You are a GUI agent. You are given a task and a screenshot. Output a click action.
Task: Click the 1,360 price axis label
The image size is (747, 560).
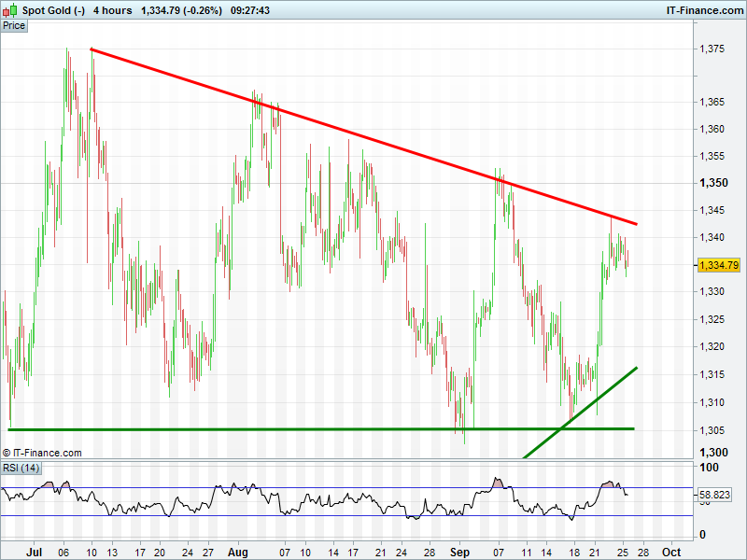pyautogui.click(x=712, y=129)
